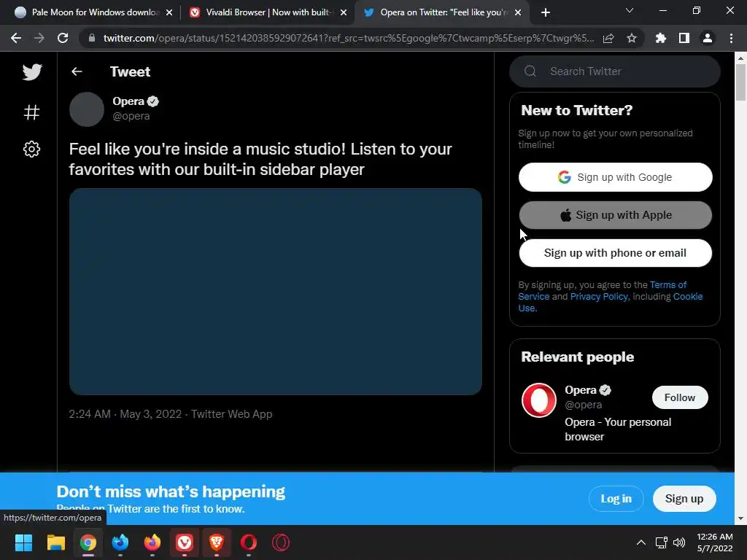Viewport: 747px width, 560px height.
Task: Go back using the Tweet back arrow
Action: 77,71
